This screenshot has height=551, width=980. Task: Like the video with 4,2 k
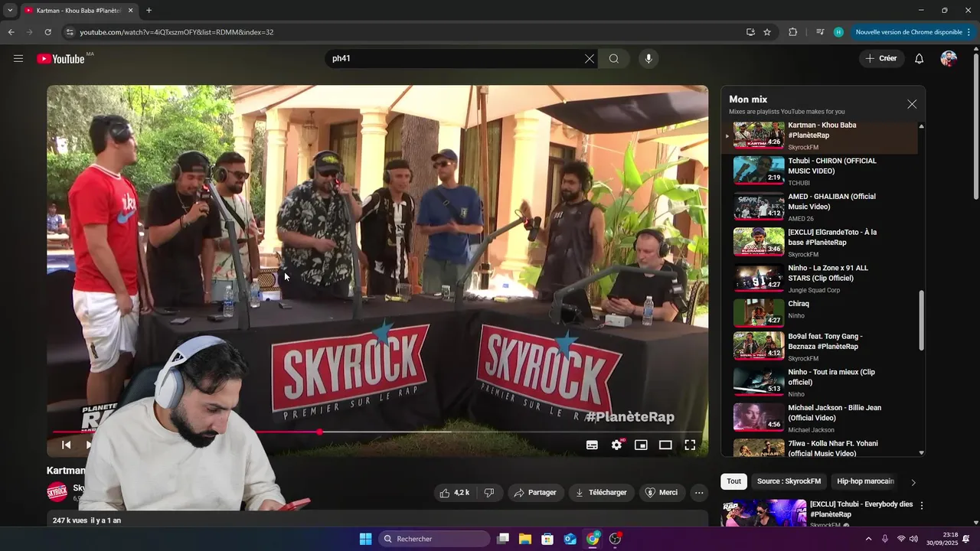click(x=455, y=492)
